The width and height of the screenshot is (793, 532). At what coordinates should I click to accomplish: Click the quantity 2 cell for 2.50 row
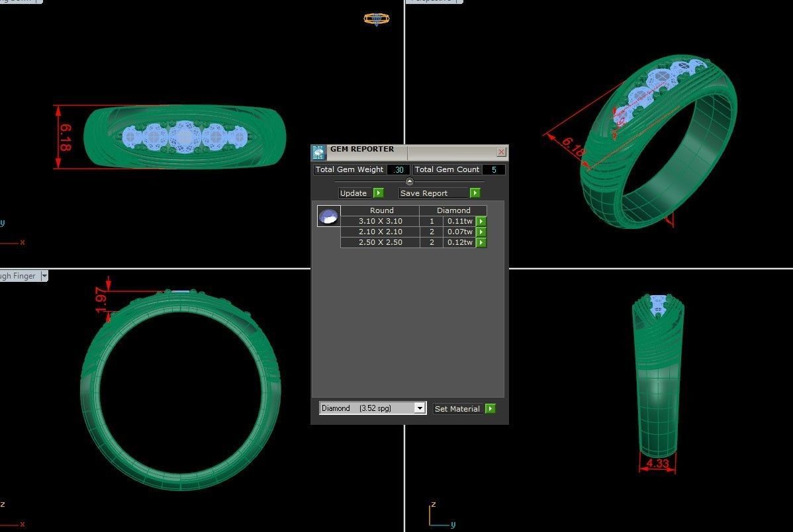(x=432, y=242)
